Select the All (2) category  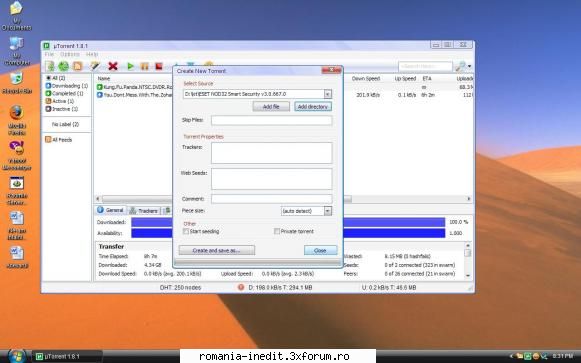[x=55, y=78]
